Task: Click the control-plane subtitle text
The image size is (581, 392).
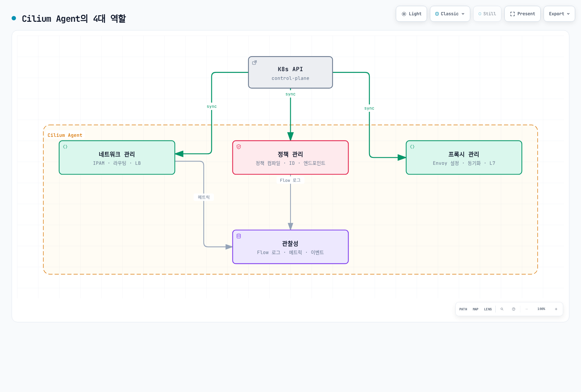Action: 290,78
